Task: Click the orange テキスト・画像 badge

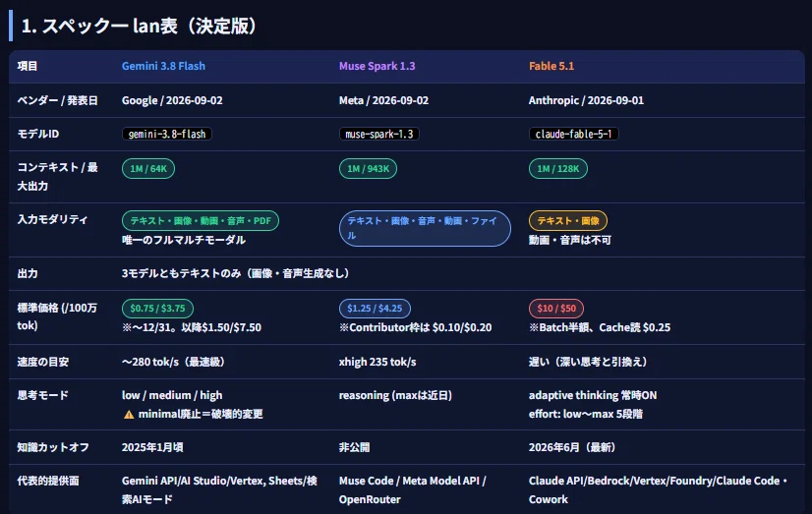Action: [568, 221]
